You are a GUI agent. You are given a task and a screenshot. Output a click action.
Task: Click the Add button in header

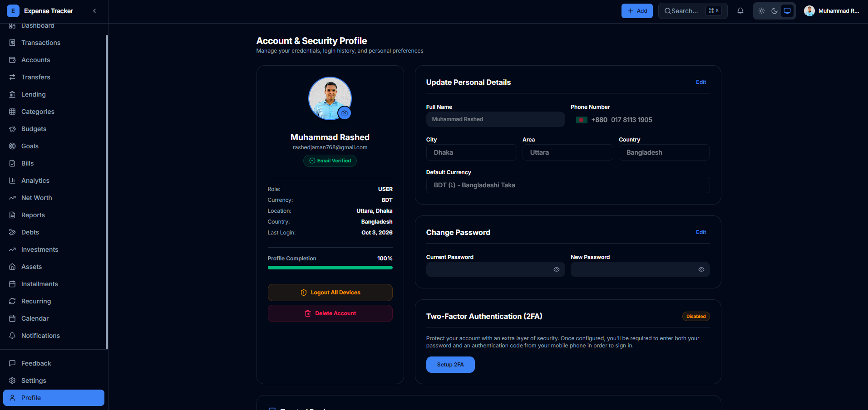point(637,11)
